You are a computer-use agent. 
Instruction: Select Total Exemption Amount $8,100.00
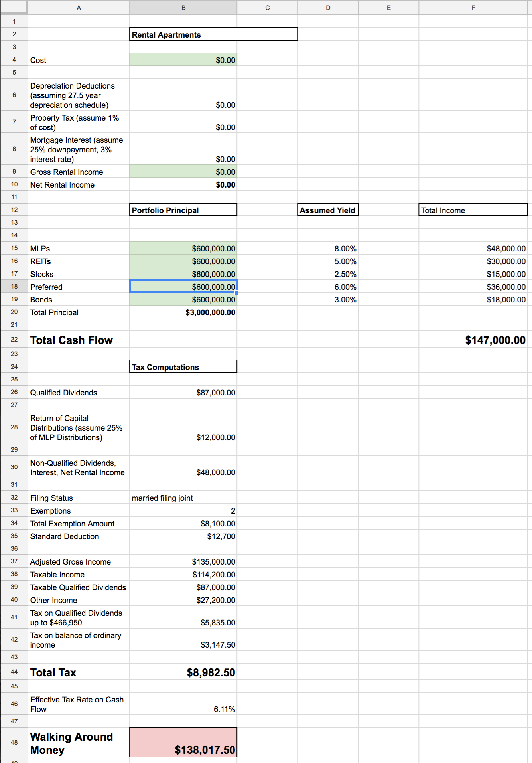coord(183,523)
